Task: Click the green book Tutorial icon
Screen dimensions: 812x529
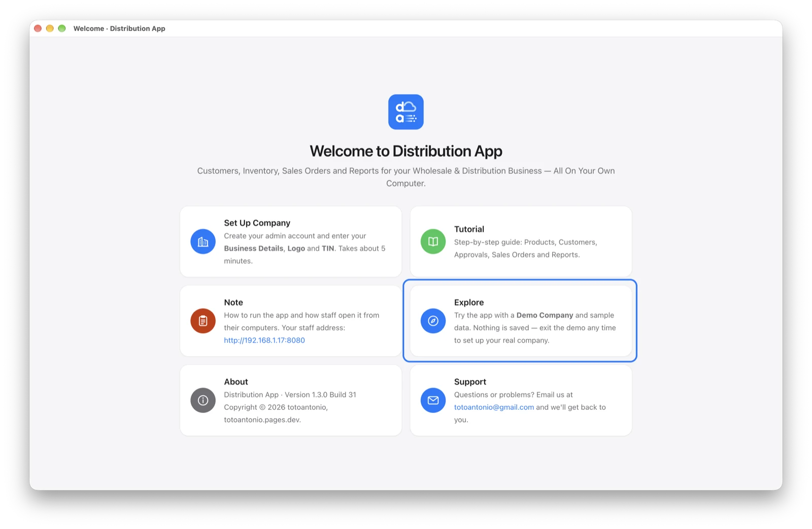Action: (433, 241)
